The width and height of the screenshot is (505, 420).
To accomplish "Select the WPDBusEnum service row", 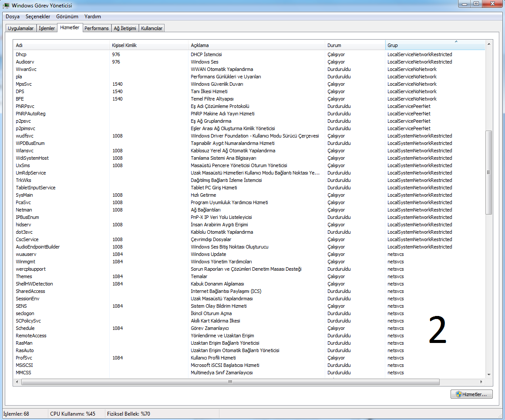I will pyautogui.click(x=249, y=143).
